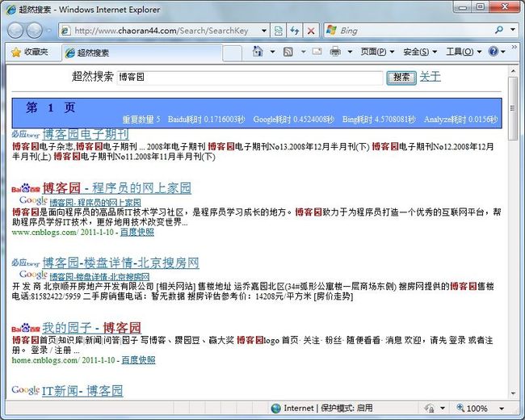Screen dimensions: 525x420
Task: Expand the Home button dropdown arrow
Action: [272, 52]
